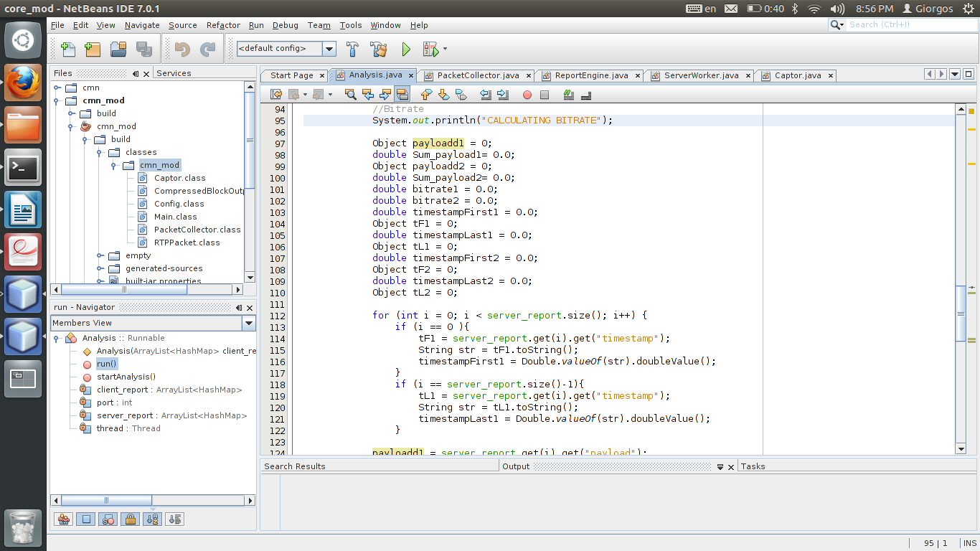
Task: Open the Refactor menu
Action: point(223,25)
